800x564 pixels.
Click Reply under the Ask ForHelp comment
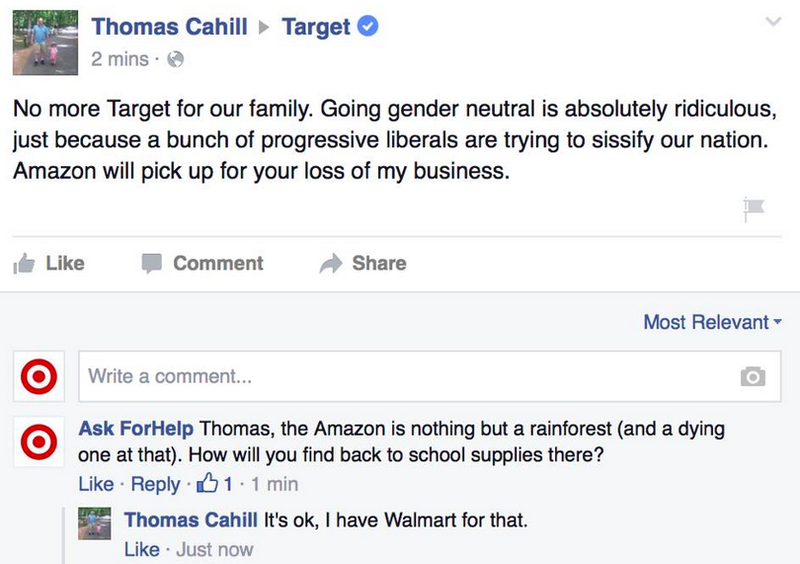click(155, 484)
